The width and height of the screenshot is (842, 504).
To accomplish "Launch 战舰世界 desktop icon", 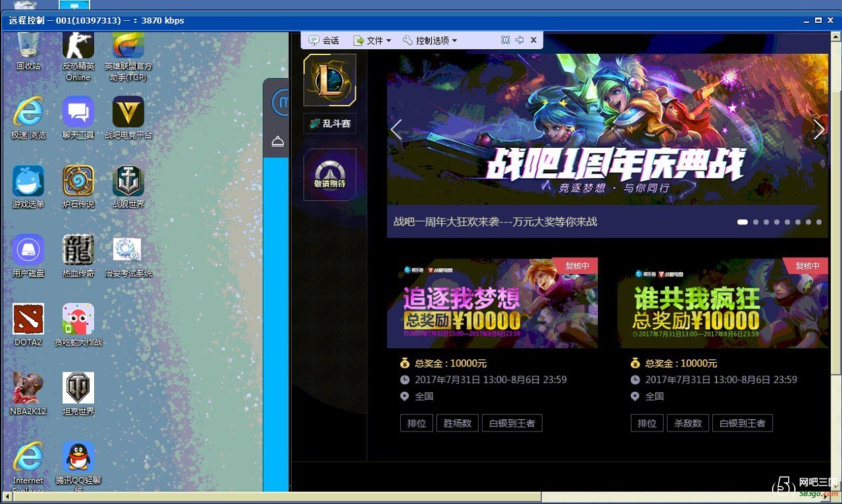I will pos(128,187).
